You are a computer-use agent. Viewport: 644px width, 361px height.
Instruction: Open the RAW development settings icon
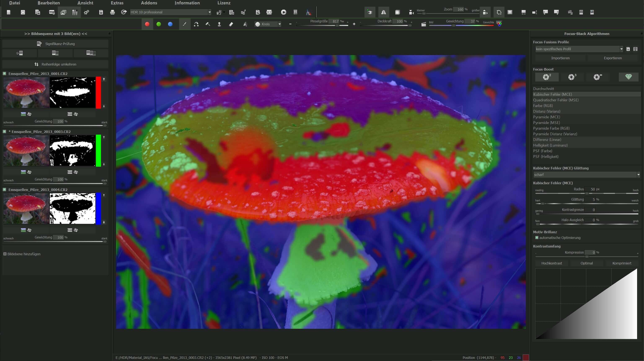coord(52,12)
